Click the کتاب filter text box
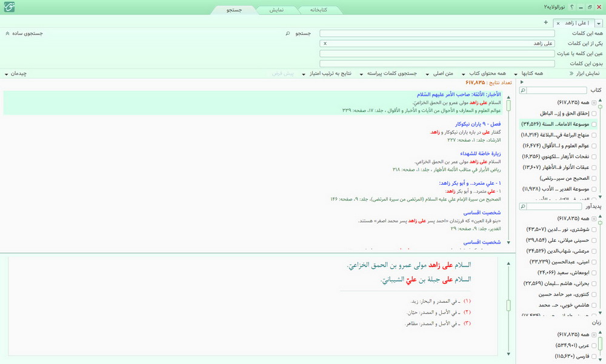 point(556,90)
